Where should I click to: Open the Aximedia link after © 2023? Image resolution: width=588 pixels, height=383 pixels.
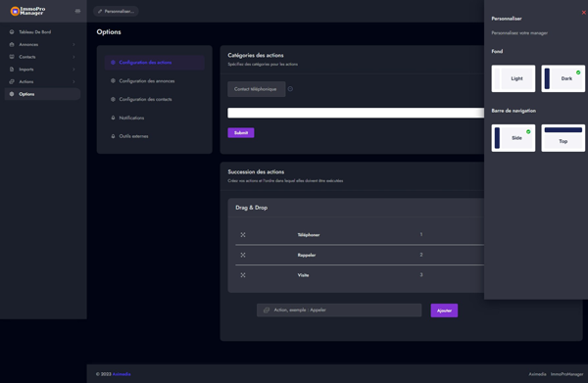pos(122,374)
